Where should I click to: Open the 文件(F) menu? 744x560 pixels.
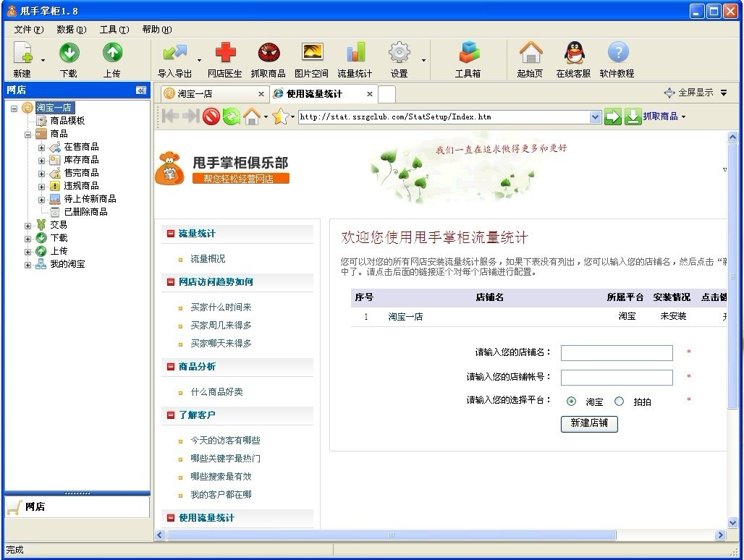(28, 30)
